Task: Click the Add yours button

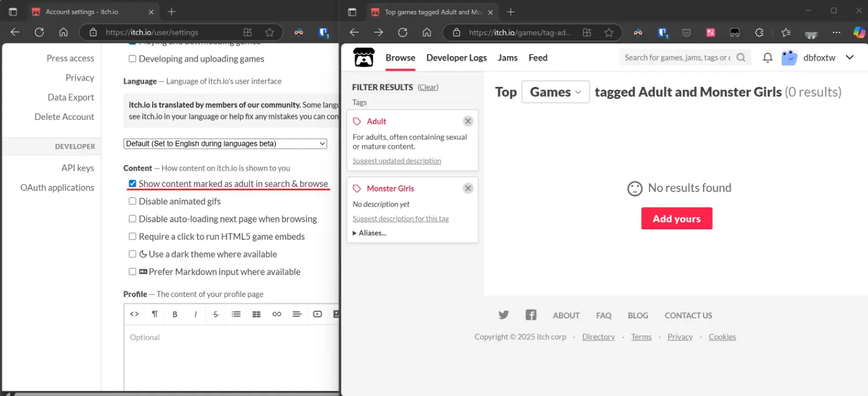Action: 676,218
